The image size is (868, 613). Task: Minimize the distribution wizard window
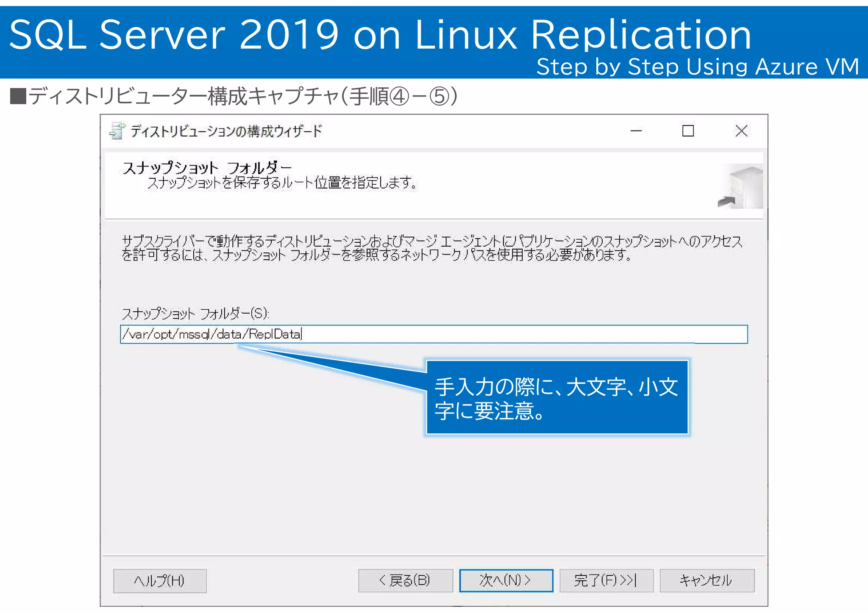point(636,131)
